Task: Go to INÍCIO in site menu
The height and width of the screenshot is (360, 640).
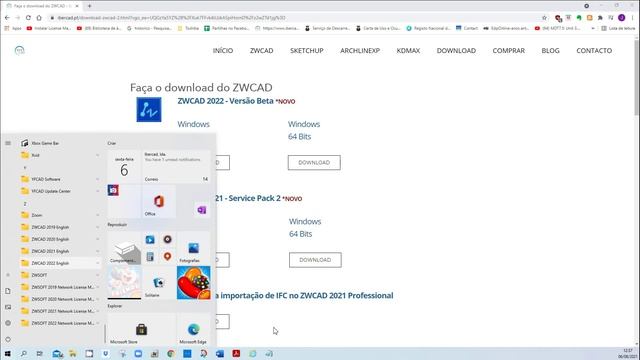Action: point(223,51)
